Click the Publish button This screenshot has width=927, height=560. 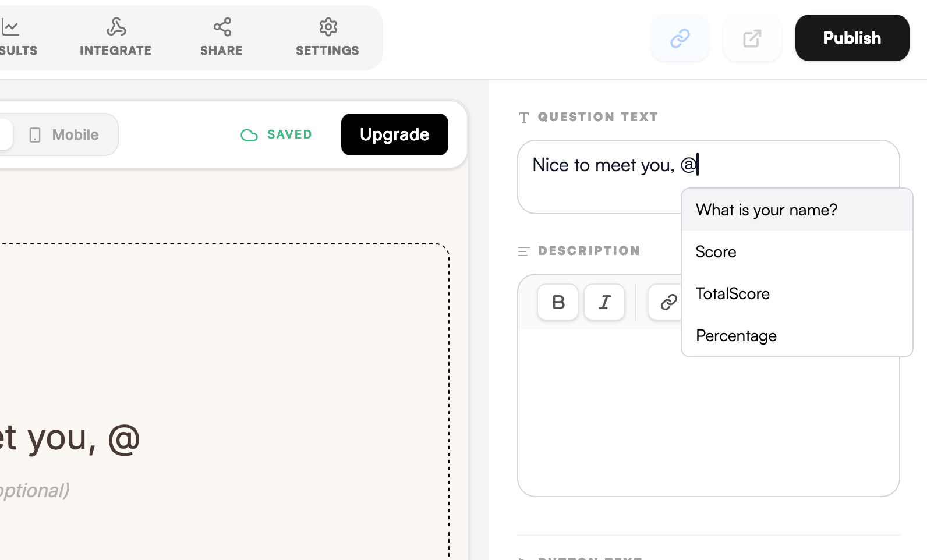(851, 38)
